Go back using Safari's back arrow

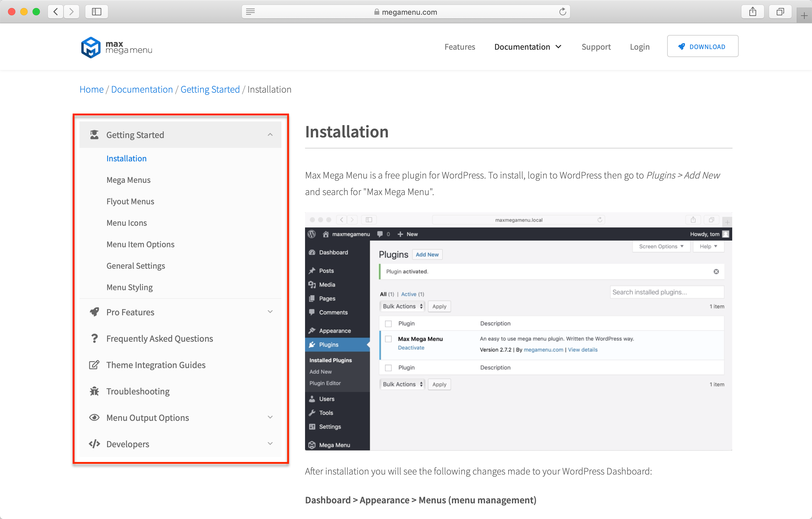click(x=56, y=12)
